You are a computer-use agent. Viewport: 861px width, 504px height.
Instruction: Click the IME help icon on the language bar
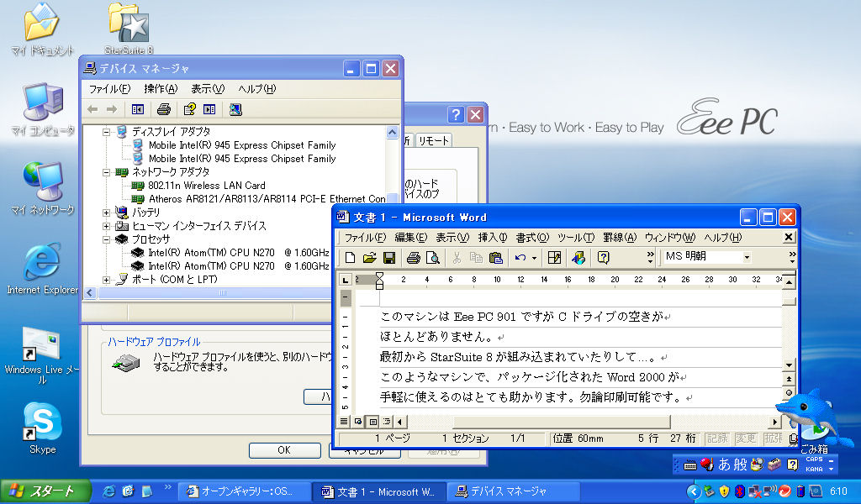[792, 465]
